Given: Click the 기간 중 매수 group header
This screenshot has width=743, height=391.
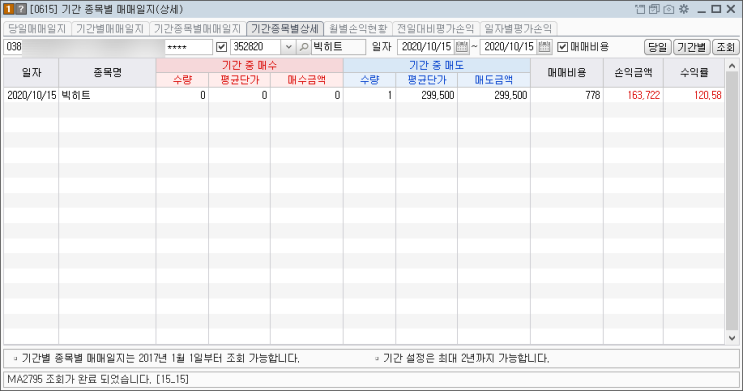Looking at the screenshot, I should [x=250, y=65].
